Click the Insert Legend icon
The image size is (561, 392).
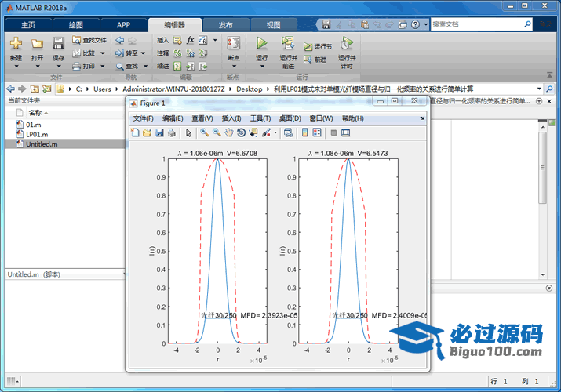pyautogui.click(x=317, y=133)
